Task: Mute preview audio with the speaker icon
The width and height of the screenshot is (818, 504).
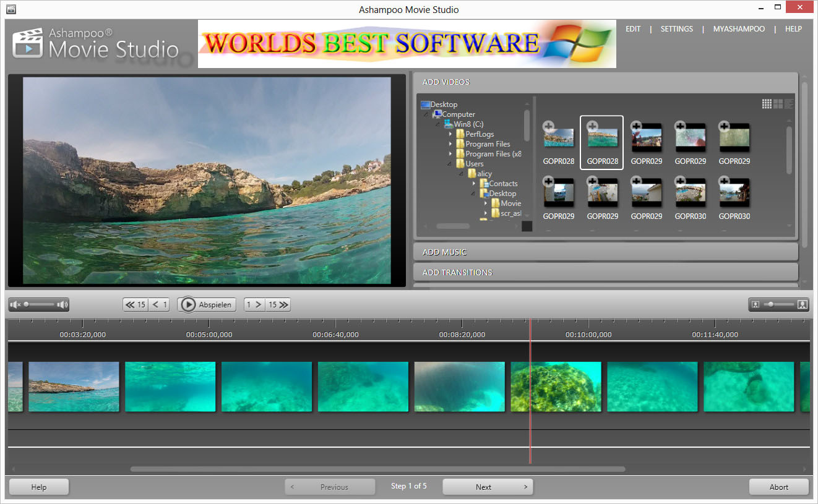Action: click(x=15, y=304)
